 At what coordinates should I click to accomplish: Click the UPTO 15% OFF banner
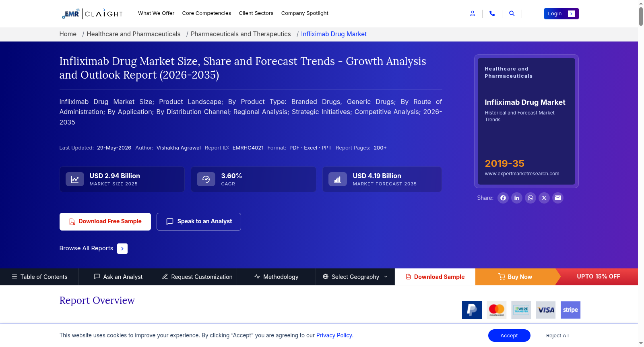point(599,276)
